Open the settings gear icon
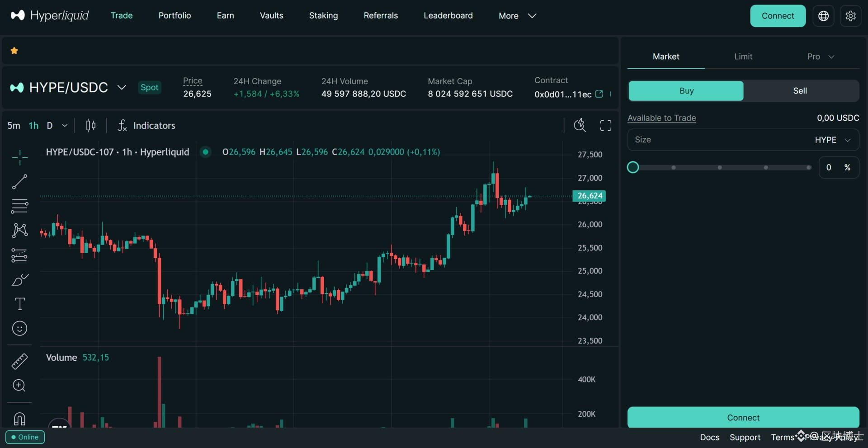The width and height of the screenshot is (868, 448). coord(850,16)
